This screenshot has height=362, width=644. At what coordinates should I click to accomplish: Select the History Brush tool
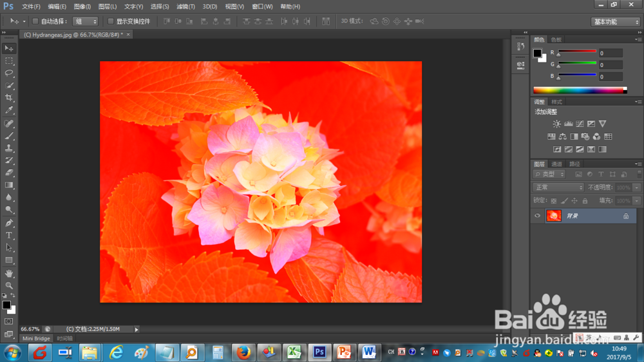click(x=8, y=160)
